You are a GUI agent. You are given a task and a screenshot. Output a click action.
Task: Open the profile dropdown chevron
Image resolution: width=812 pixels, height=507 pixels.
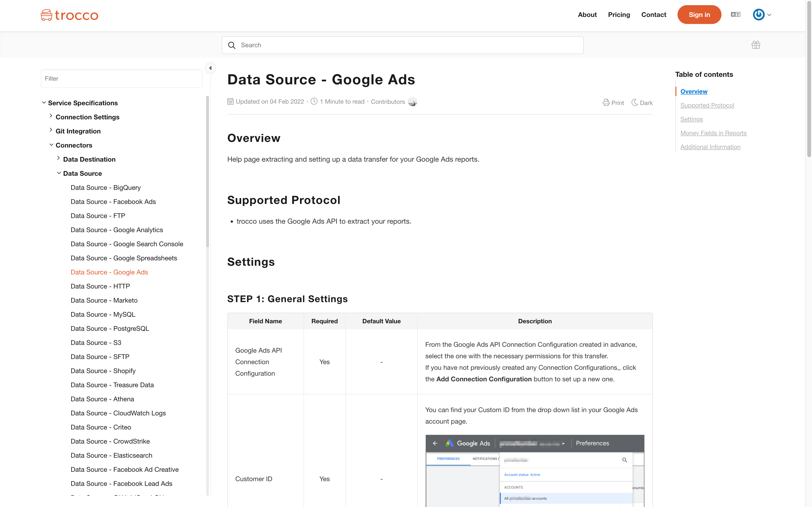coord(769,15)
